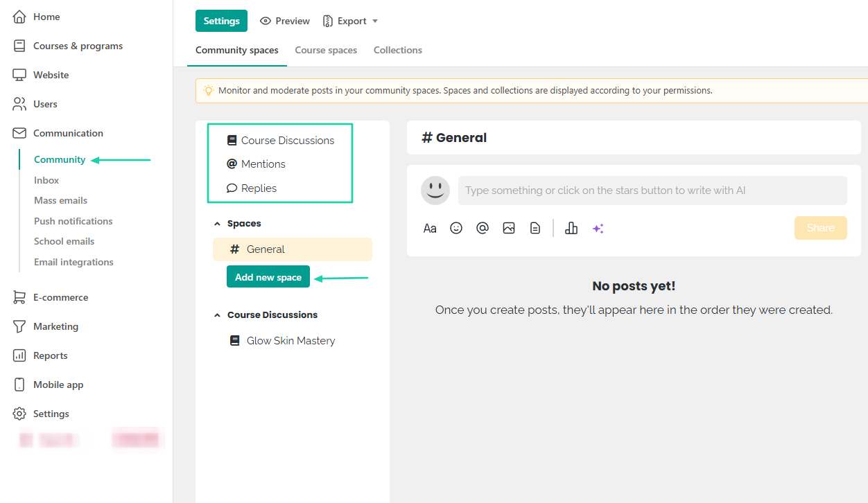Click the E-commerce cart icon

click(19, 297)
